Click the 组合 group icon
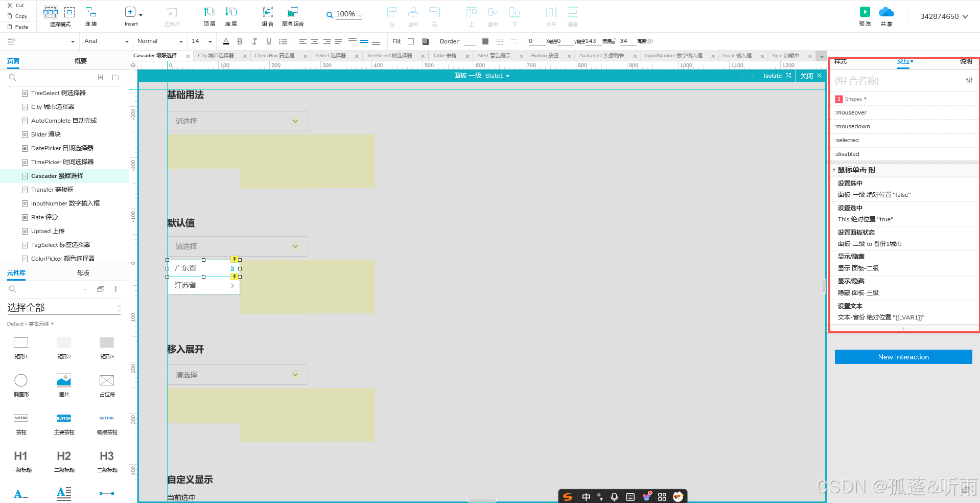Viewport: 980px width, 503px height. pyautogui.click(x=268, y=12)
